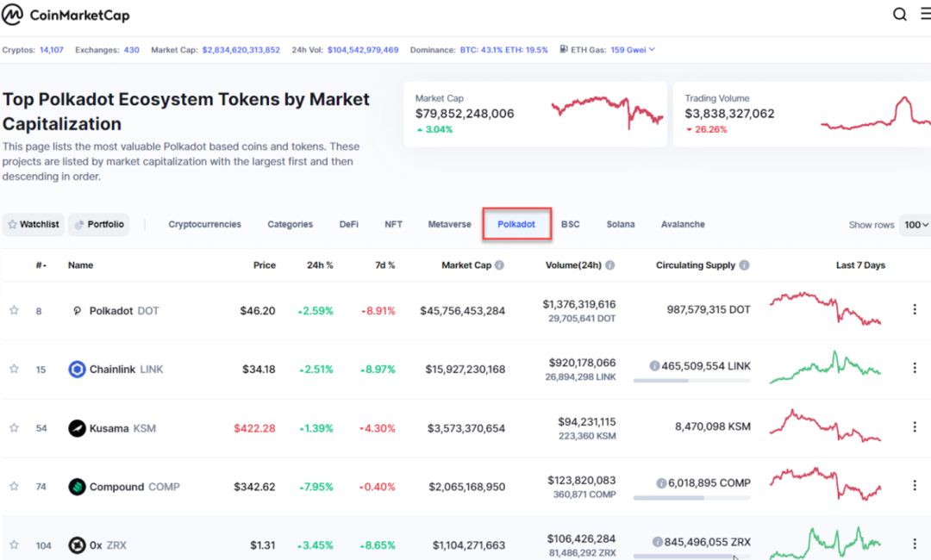Click the 0x ZRX coin logo

pos(77,544)
